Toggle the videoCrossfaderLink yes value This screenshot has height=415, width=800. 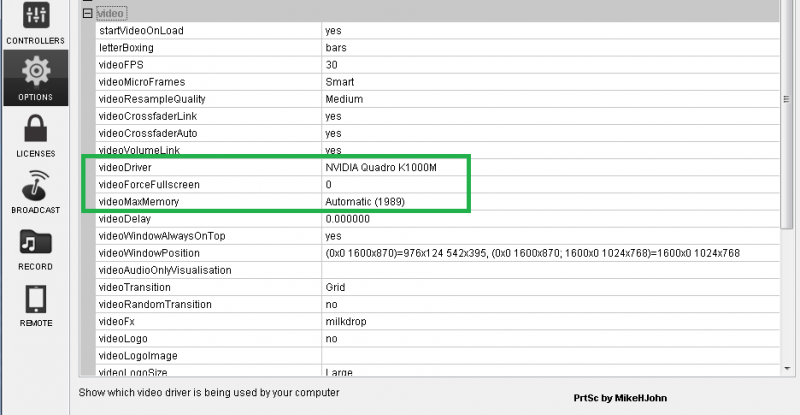point(333,116)
